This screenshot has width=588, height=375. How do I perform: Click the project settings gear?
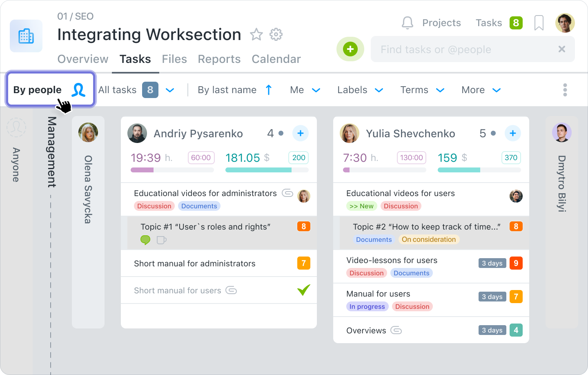pyautogui.click(x=276, y=35)
